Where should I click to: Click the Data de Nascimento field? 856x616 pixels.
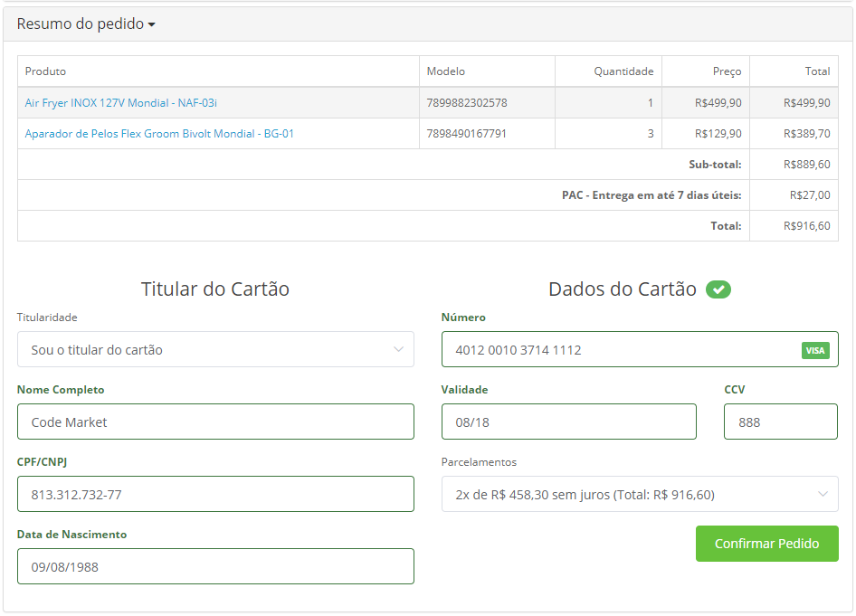[x=215, y=566]
